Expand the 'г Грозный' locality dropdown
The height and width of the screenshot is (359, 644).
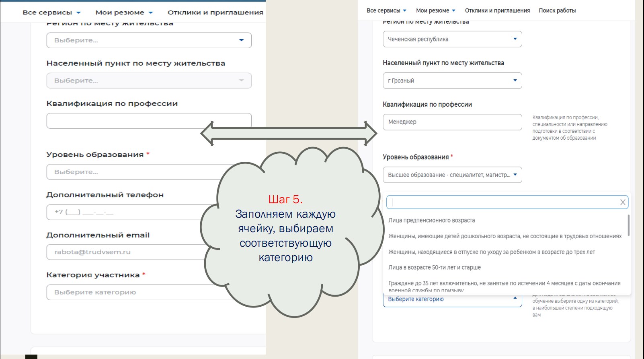(452, 80)
